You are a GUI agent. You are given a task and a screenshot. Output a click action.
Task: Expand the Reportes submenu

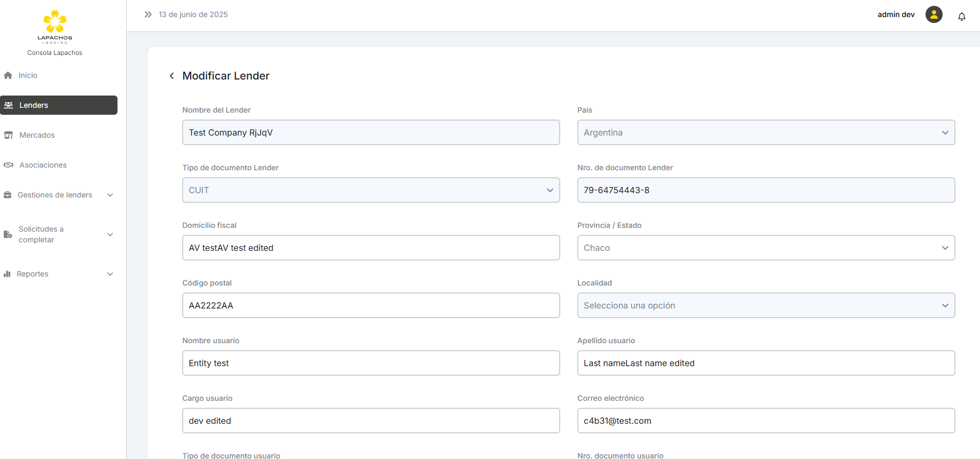point(110,274)
